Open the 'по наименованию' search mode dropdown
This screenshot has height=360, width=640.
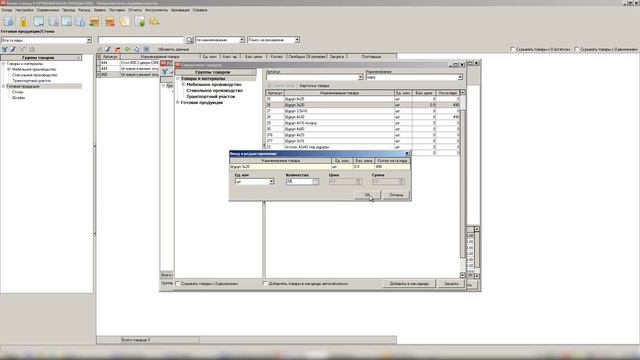tap(242, 40)
